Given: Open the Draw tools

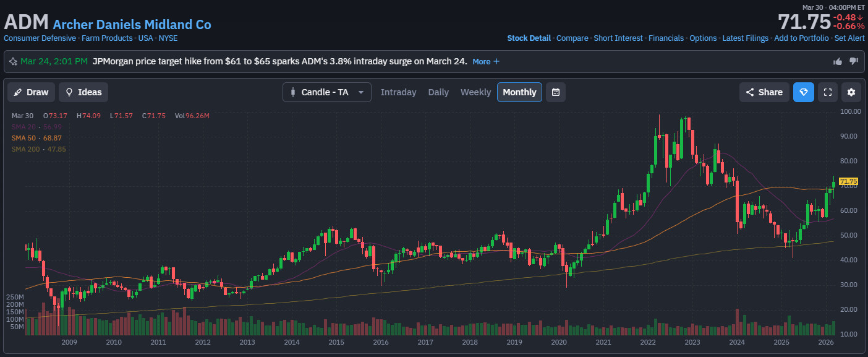Looking at the screenshot, I should (x=31, y=92).
